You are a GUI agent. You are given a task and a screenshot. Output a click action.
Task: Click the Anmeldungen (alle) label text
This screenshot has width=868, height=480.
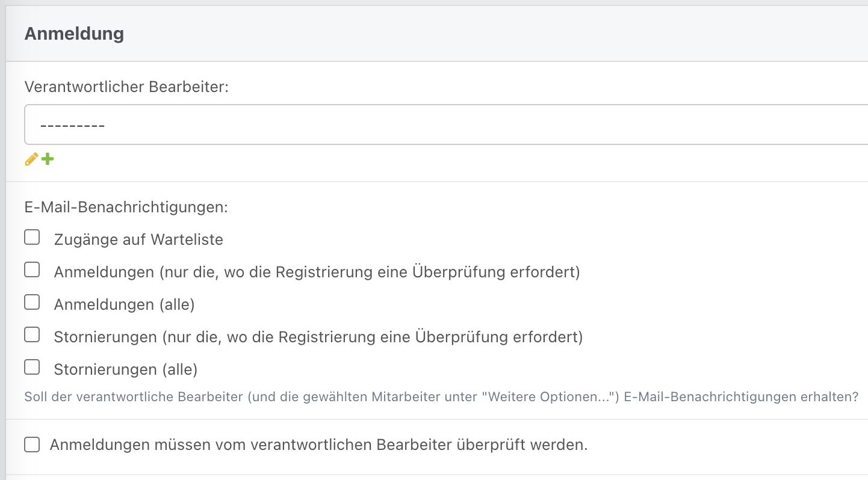(x=124, y=304)
